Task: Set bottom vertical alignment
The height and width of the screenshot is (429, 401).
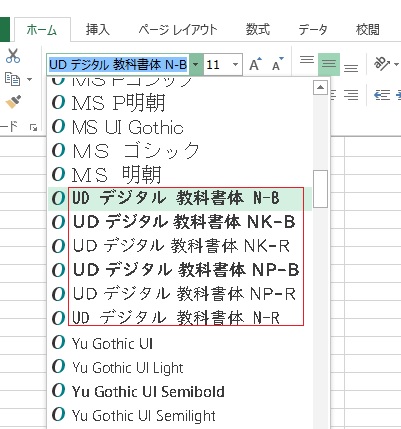Action: [x=351, y=68]
